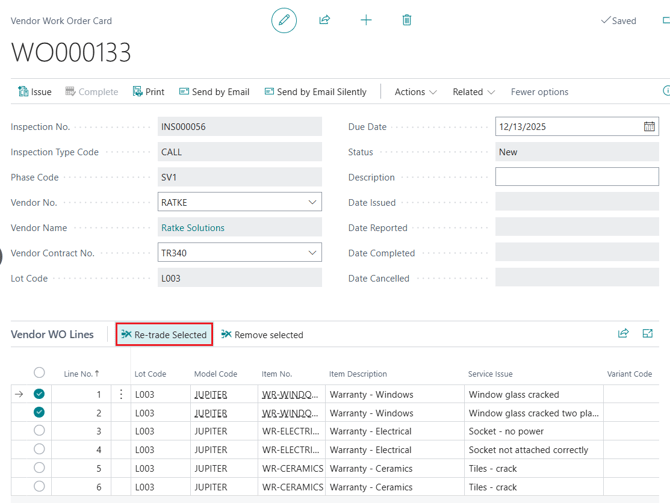Screen dimensions: 670x503
Task: Click the Complete action
Action: pos(91,91)
